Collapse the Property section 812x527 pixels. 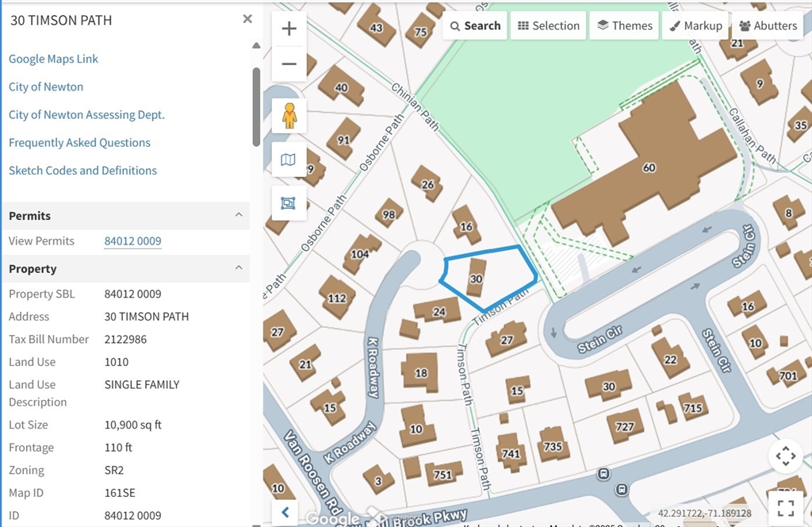tap(240, 268)
